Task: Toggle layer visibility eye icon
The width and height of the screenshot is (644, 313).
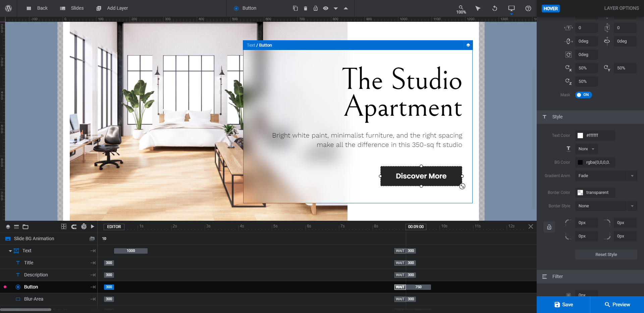Action: pos(325,8)
